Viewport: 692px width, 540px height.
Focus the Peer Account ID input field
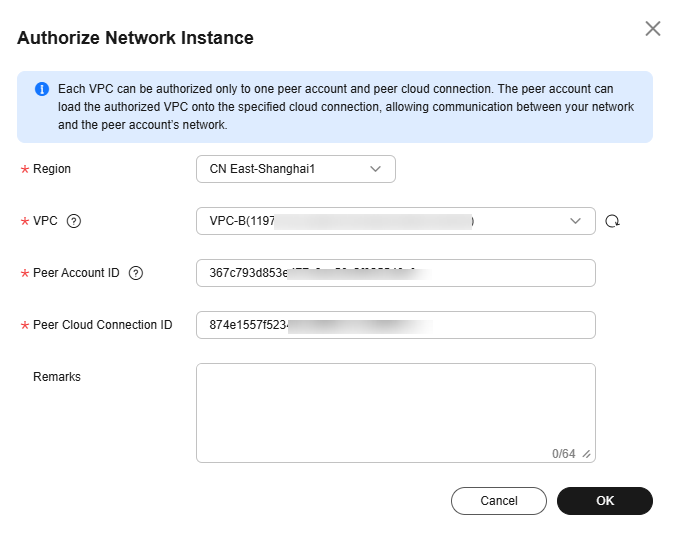pos(396,273)
